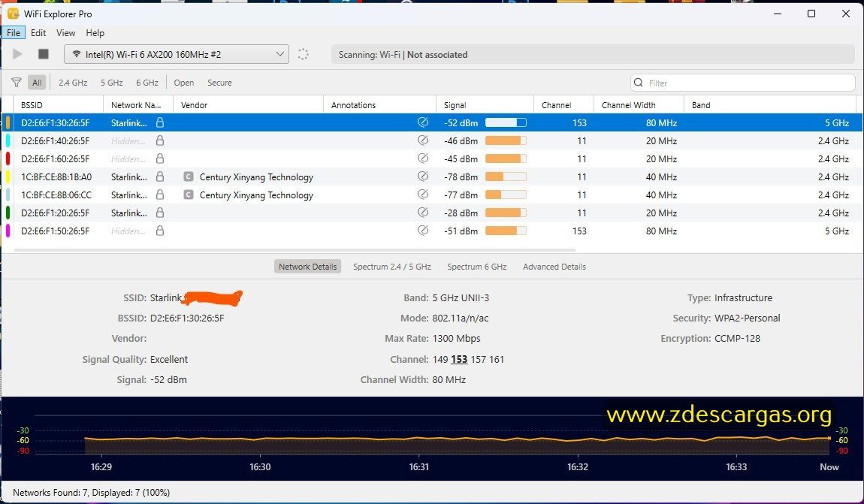Click annotation icon in the -45 dBm row
Image resolution: width=864 pixels, height=504 pixels.
423,158
